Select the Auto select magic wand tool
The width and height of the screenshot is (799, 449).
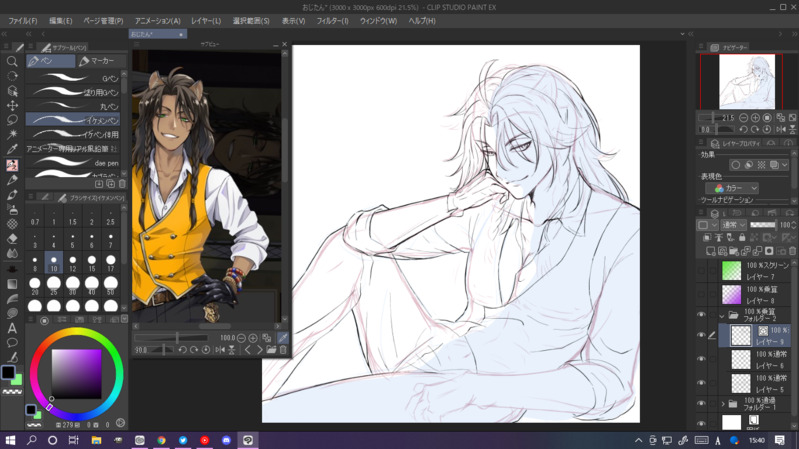12,134
